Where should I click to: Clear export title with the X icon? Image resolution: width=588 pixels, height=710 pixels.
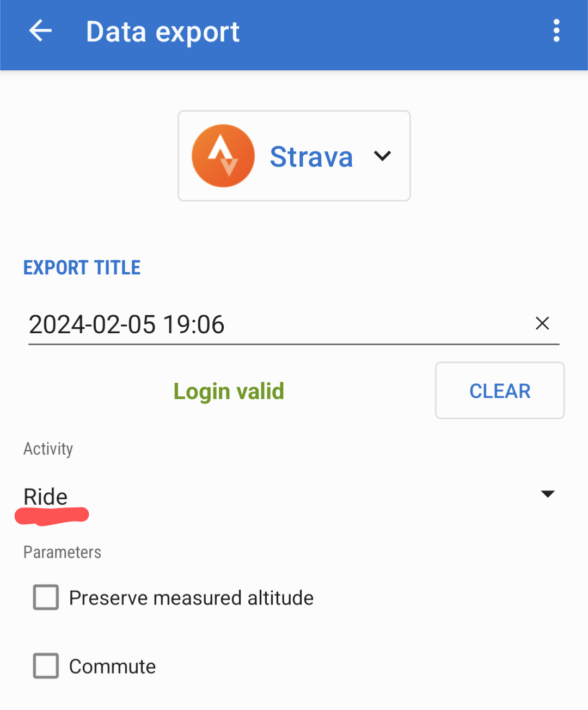click(542, 323)
